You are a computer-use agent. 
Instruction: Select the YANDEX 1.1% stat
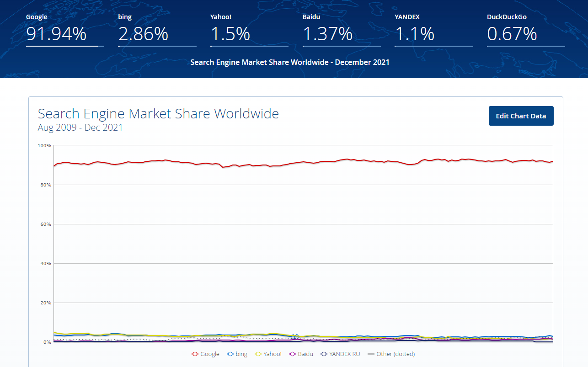tap(434, 29)
